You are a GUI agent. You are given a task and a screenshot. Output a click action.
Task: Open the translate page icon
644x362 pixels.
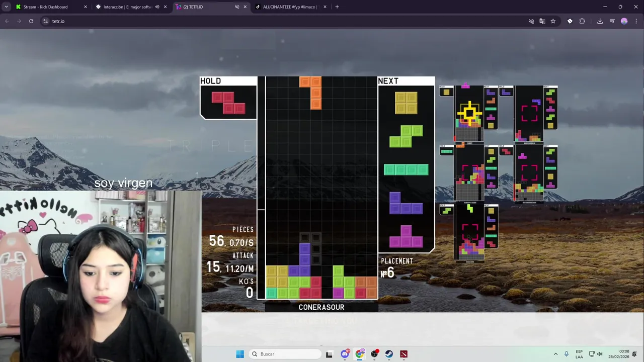click(542, 21)
